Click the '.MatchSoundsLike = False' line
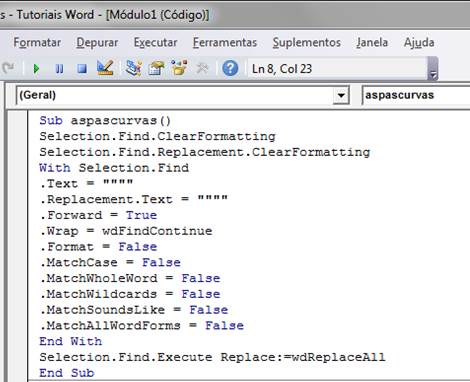Viewport: 470px width, 382px height. pos(134,310)
